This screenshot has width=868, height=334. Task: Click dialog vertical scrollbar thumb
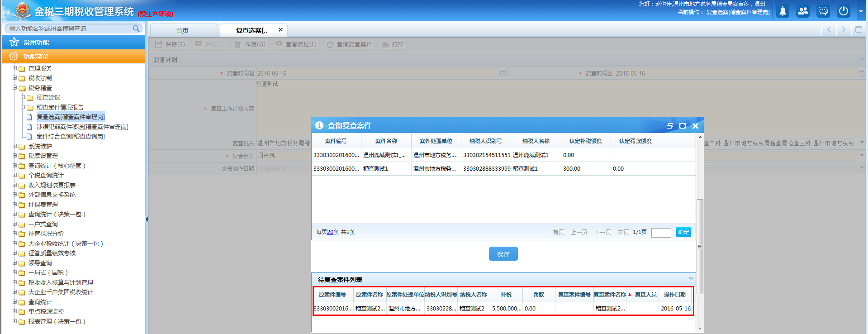[700, 247]
